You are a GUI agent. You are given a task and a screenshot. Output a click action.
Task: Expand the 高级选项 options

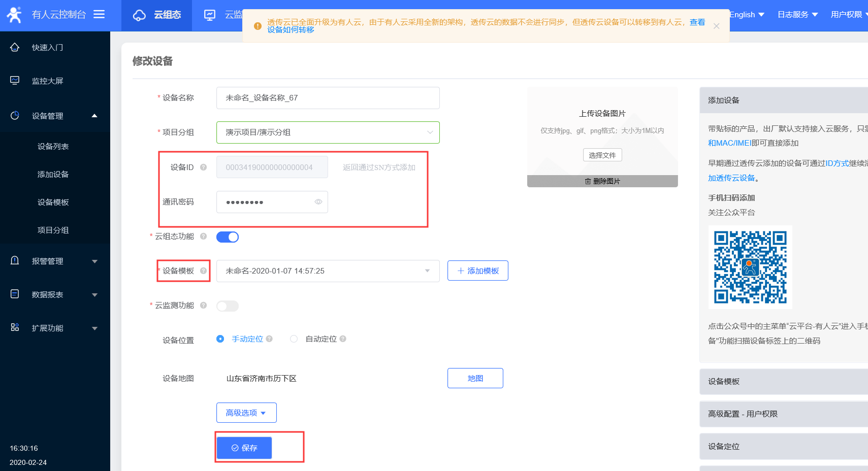click(x=246, y=413)
